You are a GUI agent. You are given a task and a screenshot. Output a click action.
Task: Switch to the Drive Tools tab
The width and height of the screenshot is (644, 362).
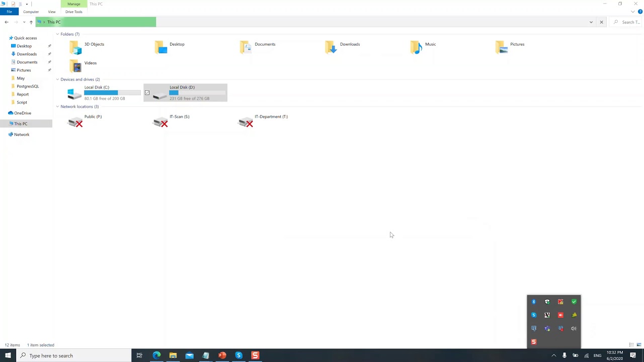73,12
